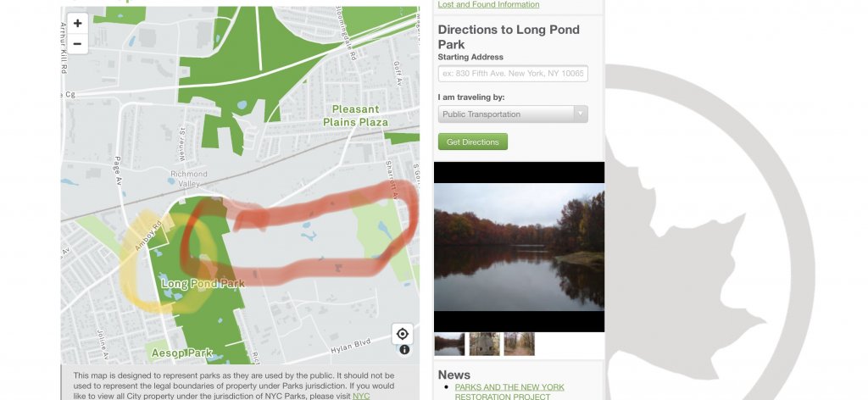
Task: Open the map info icon
Action: (x=404, y=350)
